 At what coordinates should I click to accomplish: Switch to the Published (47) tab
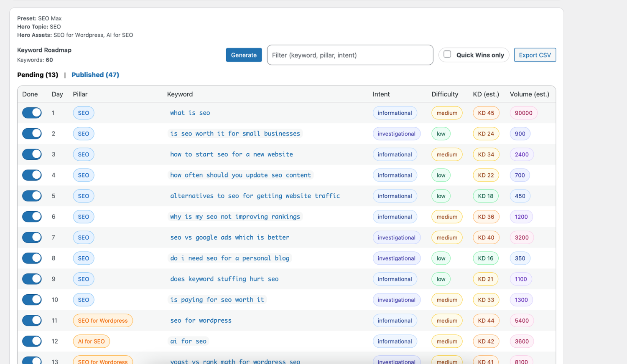95,75
